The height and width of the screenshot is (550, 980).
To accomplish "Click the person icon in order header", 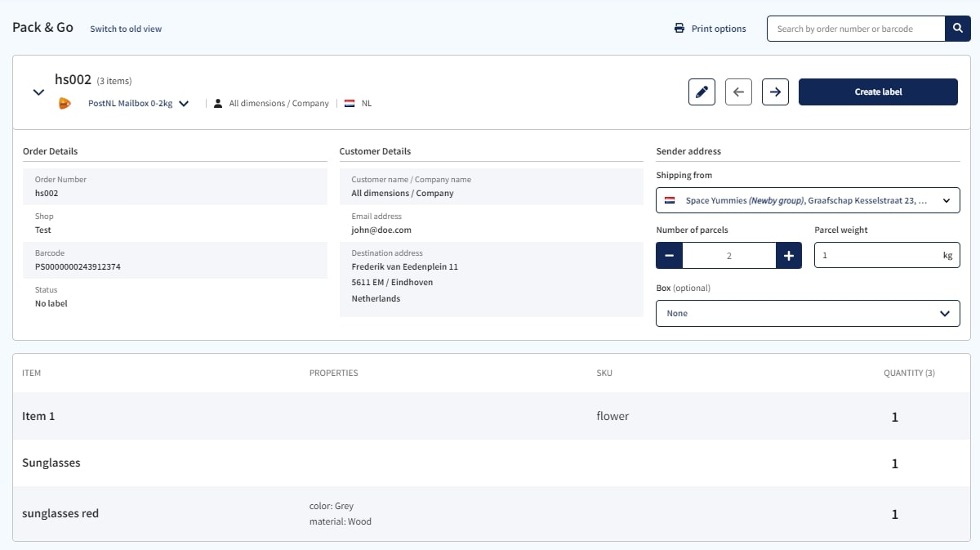I will tap(218, 104).
